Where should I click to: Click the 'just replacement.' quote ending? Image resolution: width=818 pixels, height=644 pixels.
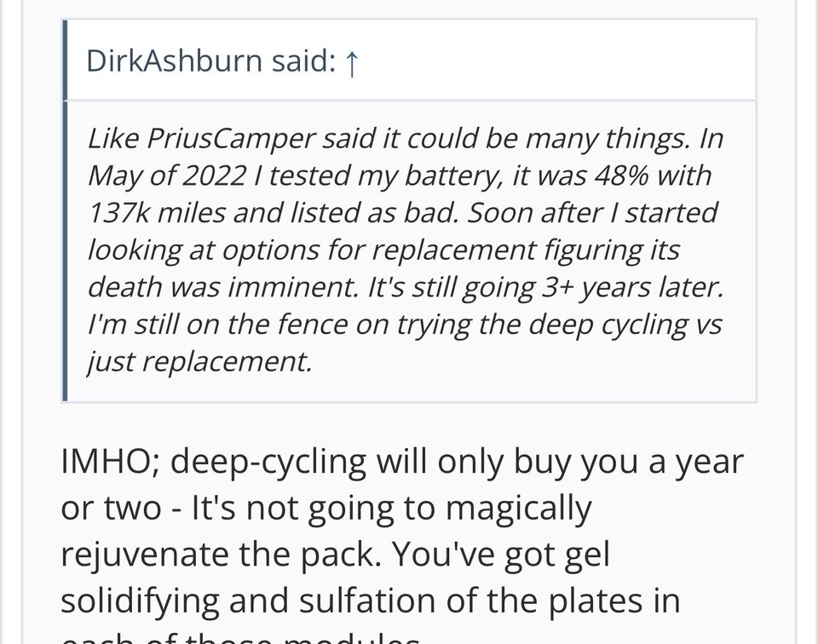[x=199, y=361]
